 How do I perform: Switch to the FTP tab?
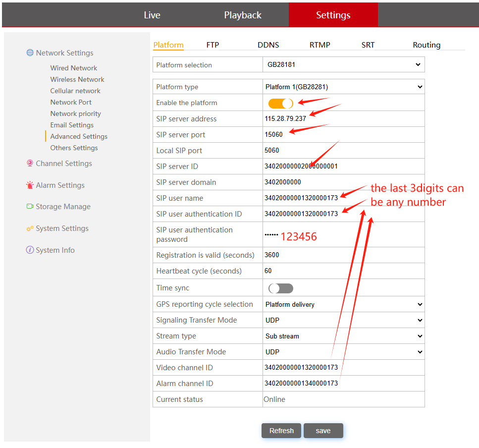click(x=213, y=45)
